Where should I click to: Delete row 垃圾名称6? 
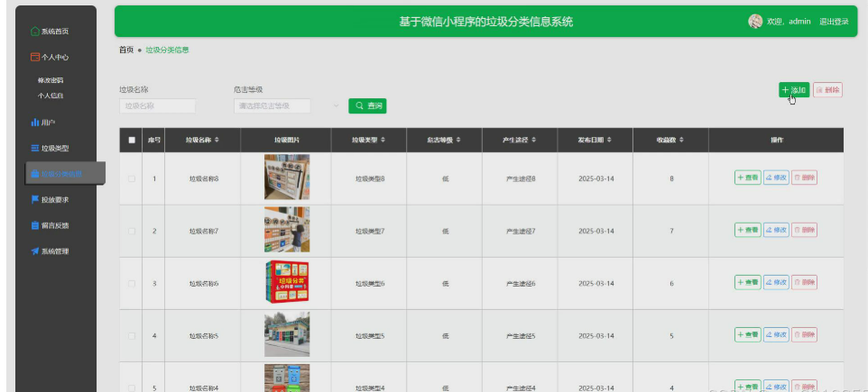[804, 283]
